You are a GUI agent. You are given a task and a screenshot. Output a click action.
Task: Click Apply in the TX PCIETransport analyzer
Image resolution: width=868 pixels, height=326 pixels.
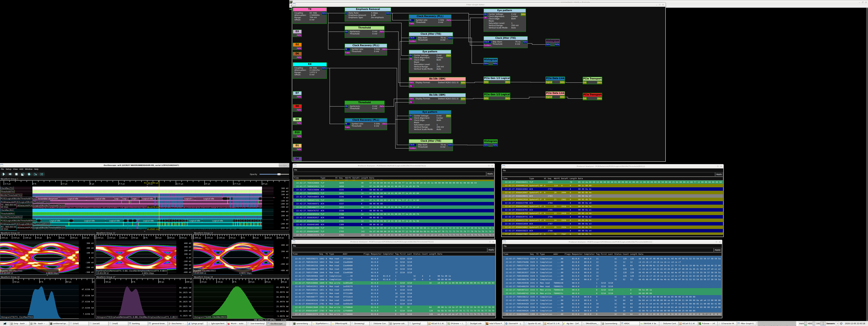(491, 250)
